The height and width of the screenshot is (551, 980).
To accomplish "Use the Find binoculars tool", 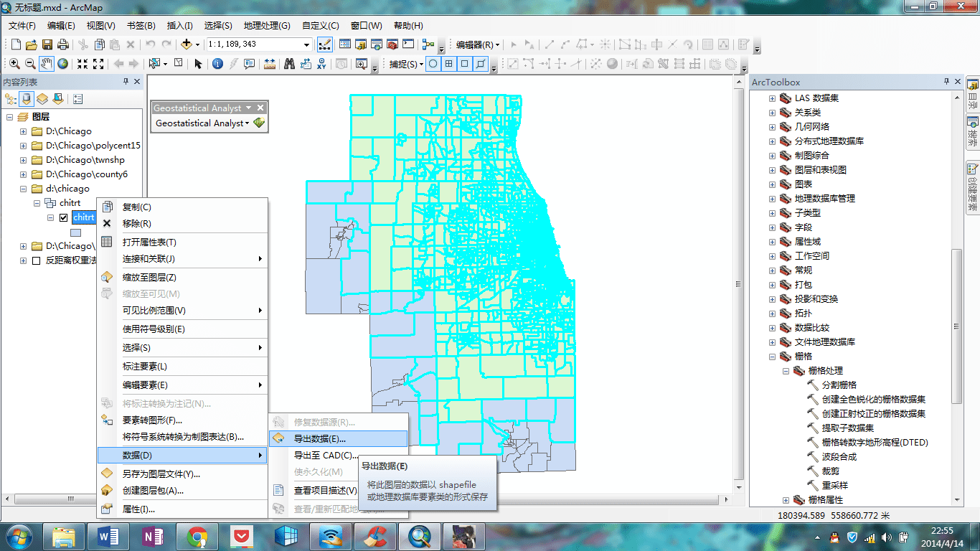I will click(290, 63).
